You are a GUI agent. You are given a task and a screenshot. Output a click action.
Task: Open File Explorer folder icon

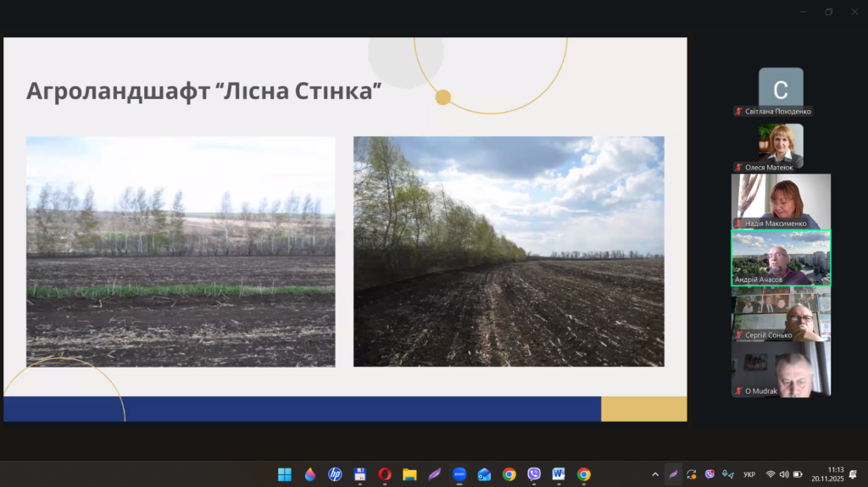point(409,474)
